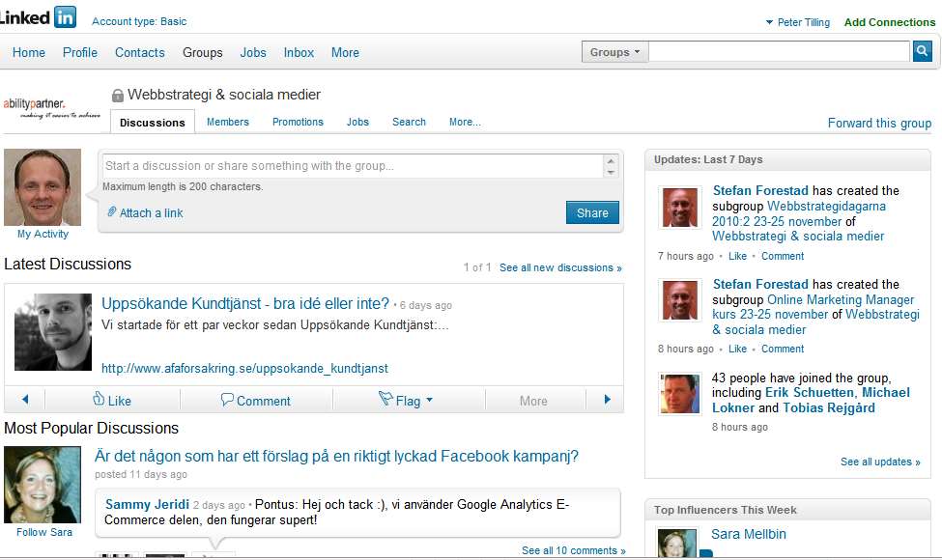
Task: Click Stefan Forestad photo on first update
Action: click(x=679, y=208)
